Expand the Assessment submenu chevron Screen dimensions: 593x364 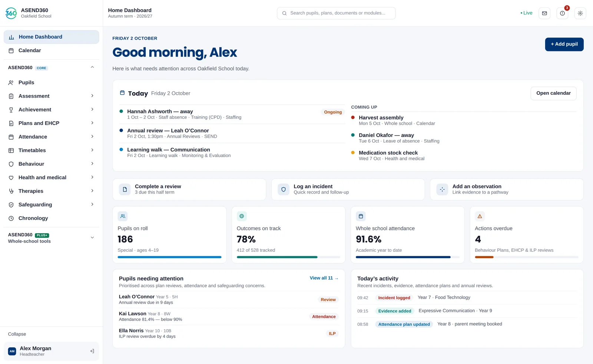point(92,96)
